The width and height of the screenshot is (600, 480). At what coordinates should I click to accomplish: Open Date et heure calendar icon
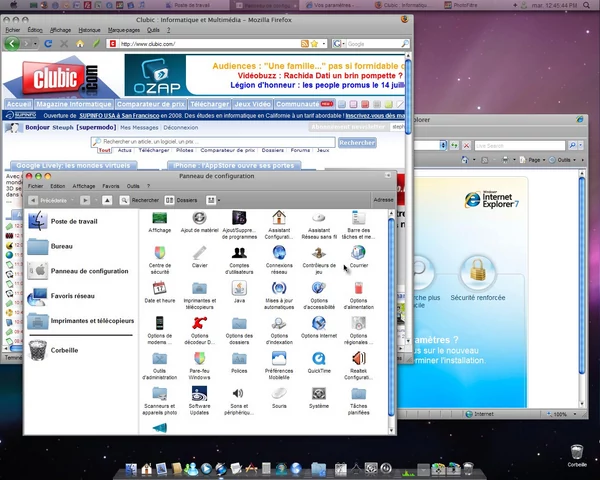click(x=160, y=288)
